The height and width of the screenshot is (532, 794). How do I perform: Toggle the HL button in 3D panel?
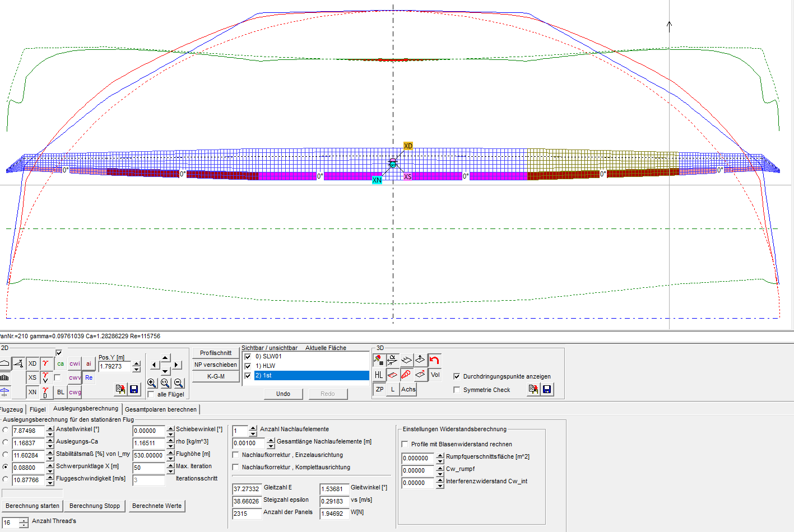tap(379, 375)
